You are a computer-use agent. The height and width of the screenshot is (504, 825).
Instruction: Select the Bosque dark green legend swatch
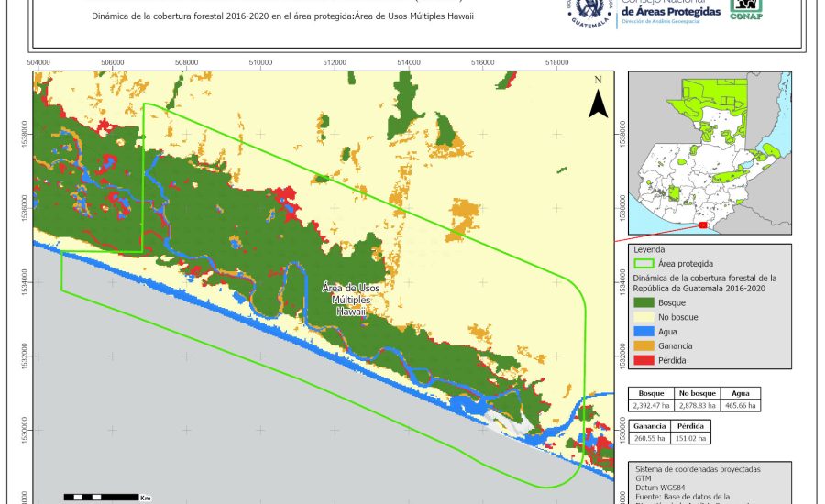[x=643, y=301]
